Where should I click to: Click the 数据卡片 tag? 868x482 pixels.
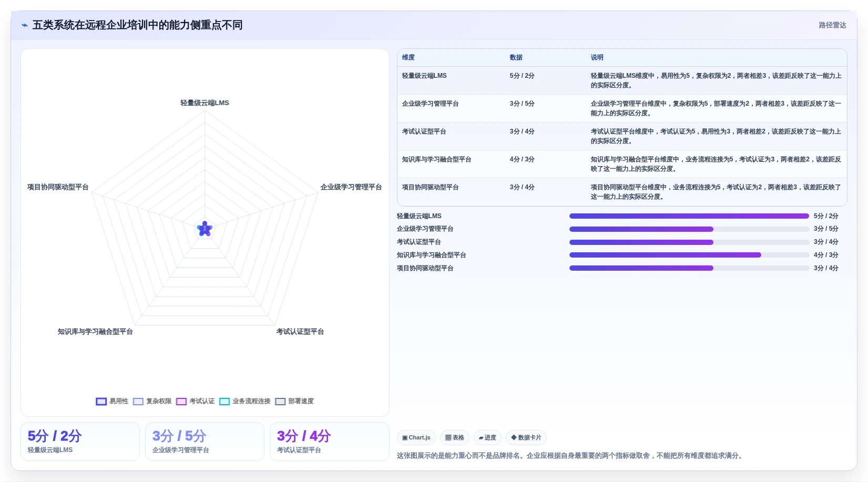[526, 437]
